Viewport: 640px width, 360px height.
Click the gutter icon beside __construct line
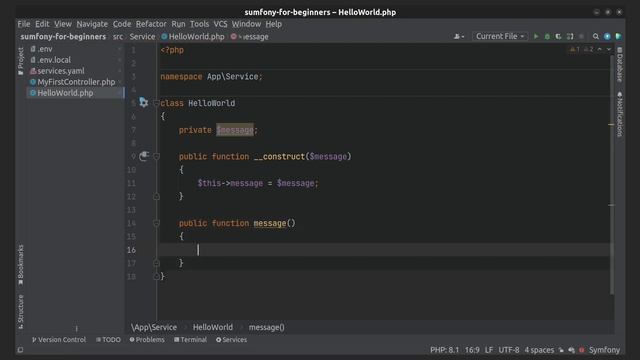[x=144, y=156]
